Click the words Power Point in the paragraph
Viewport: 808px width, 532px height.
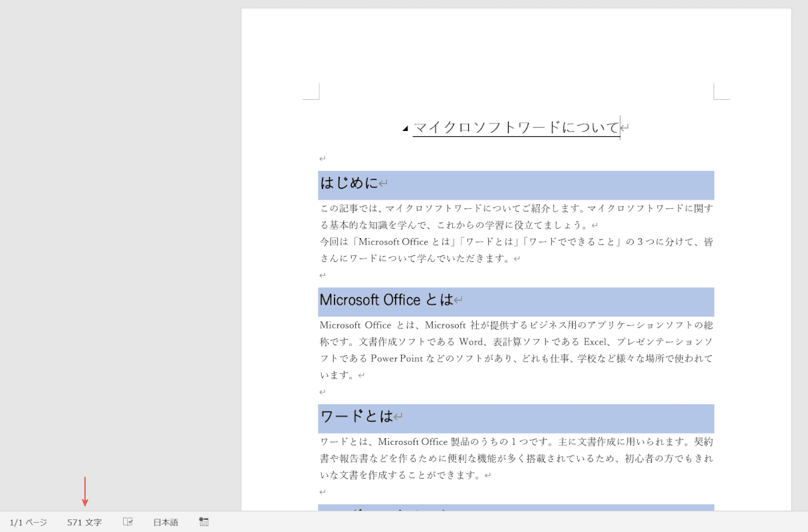[397, 358]
